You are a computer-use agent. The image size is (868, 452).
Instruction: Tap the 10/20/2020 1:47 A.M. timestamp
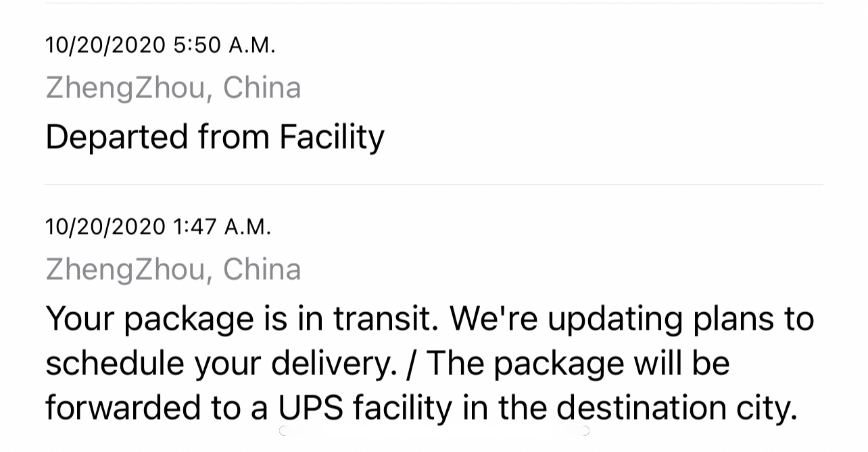(x=158, y=226)
